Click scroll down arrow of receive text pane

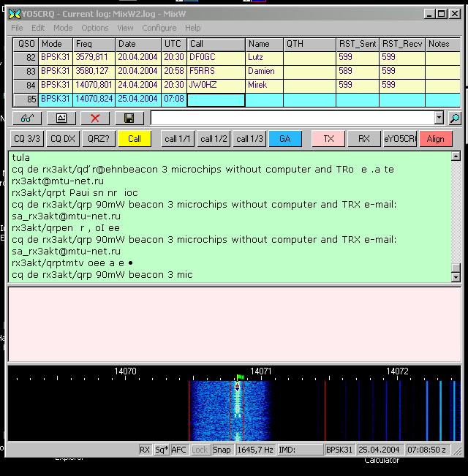click(x=456, y=278)
